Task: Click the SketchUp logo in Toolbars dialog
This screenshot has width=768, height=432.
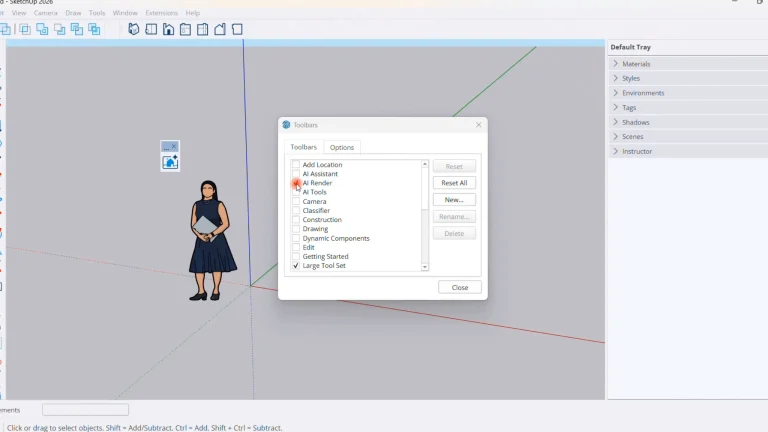Action: (x=286, y=125)
